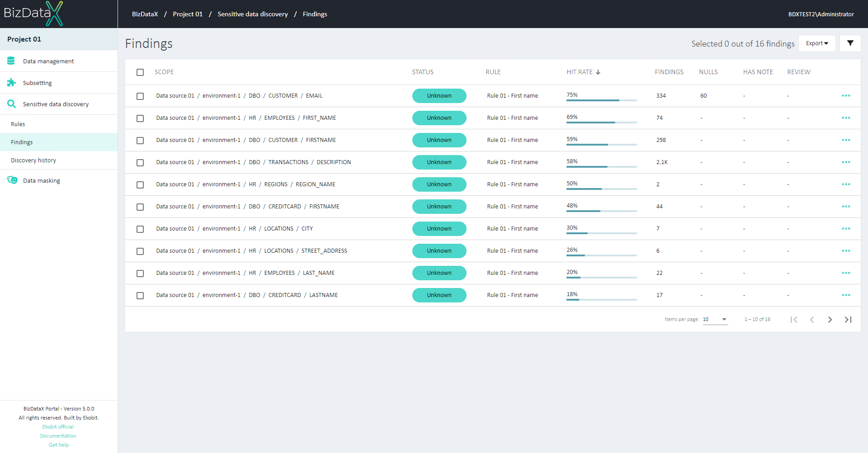Open more options for CREDITCARD / FIRSTNAME row
The width and height of the screenshot is (868, 453).
tap(846, 207)
